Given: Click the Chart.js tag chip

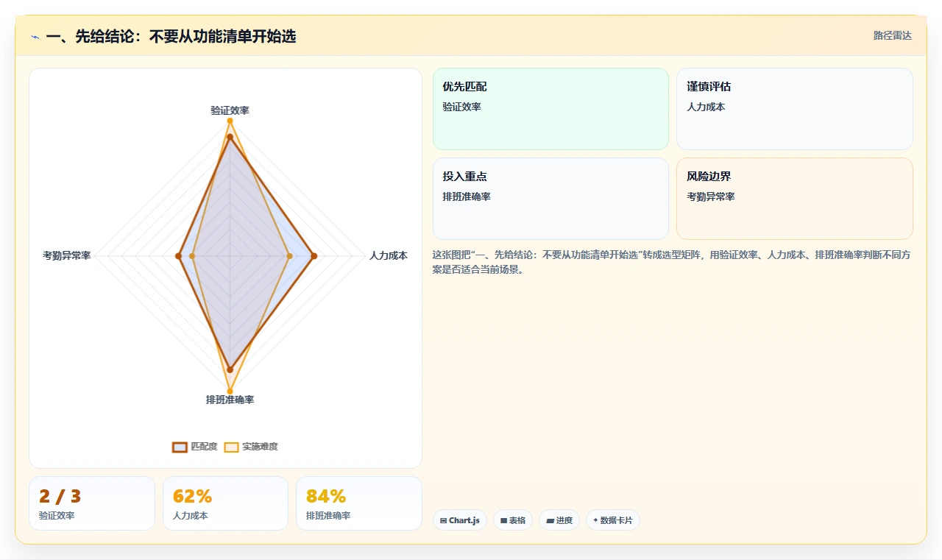Looking at the screenshot, I should point(460,520).
